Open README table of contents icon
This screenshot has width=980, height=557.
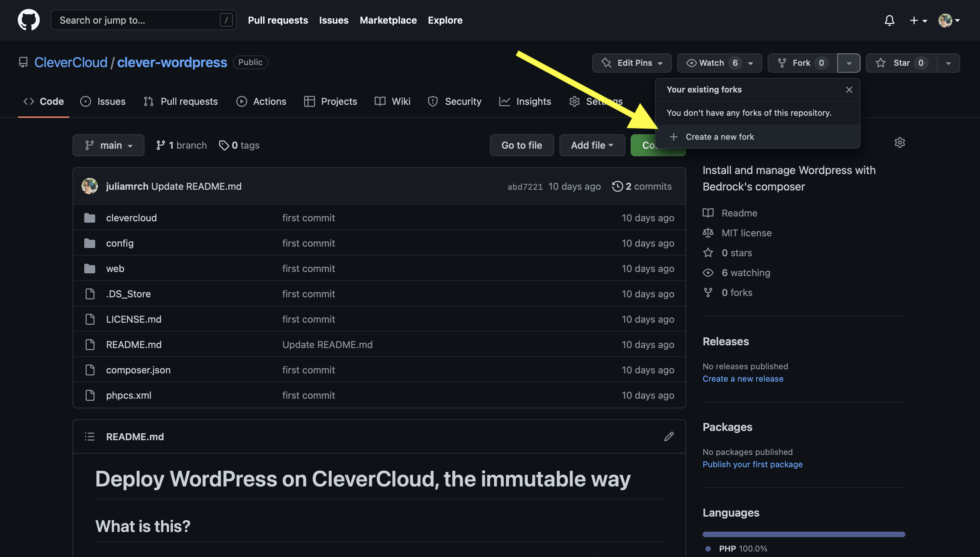pos(89,436)
